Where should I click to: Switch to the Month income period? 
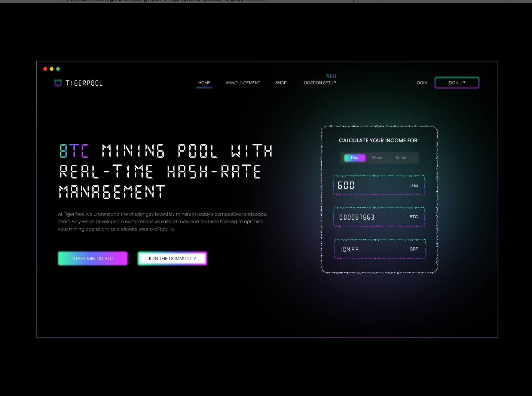401,158
